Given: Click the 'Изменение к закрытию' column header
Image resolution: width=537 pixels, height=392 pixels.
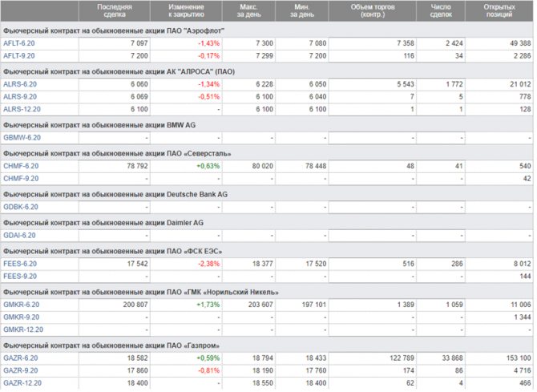Looking at the screenshot, I should coord(185,10).
